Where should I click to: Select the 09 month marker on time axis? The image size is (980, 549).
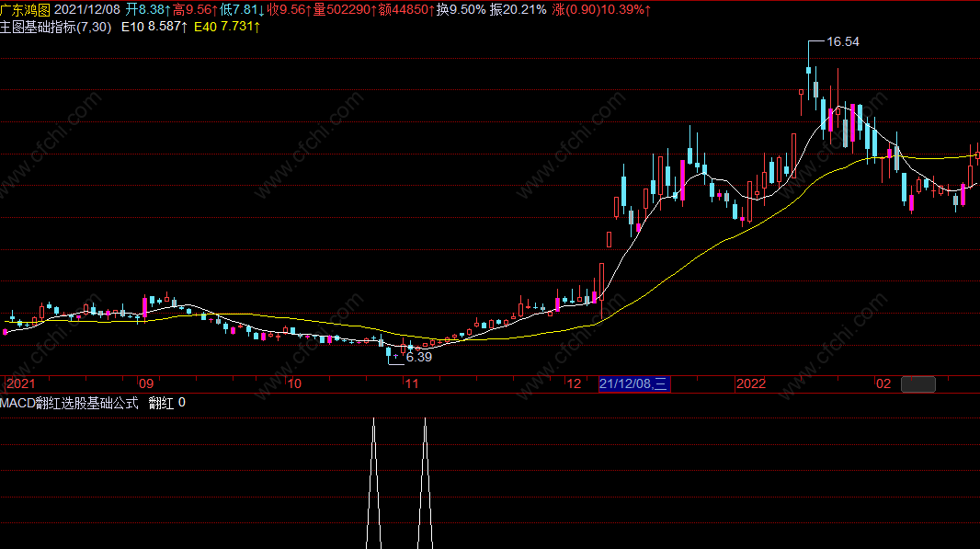[145, 383]
